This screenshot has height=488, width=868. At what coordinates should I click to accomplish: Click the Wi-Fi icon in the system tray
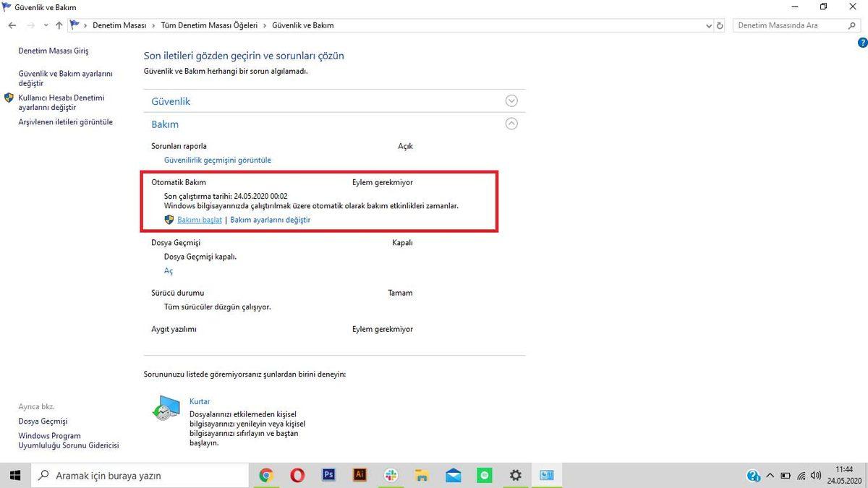800,476
